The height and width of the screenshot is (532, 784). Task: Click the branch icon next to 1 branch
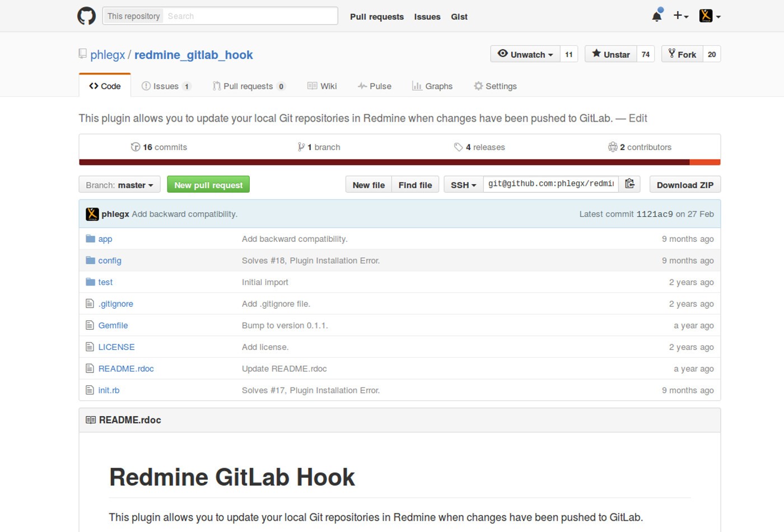(301, 147)
